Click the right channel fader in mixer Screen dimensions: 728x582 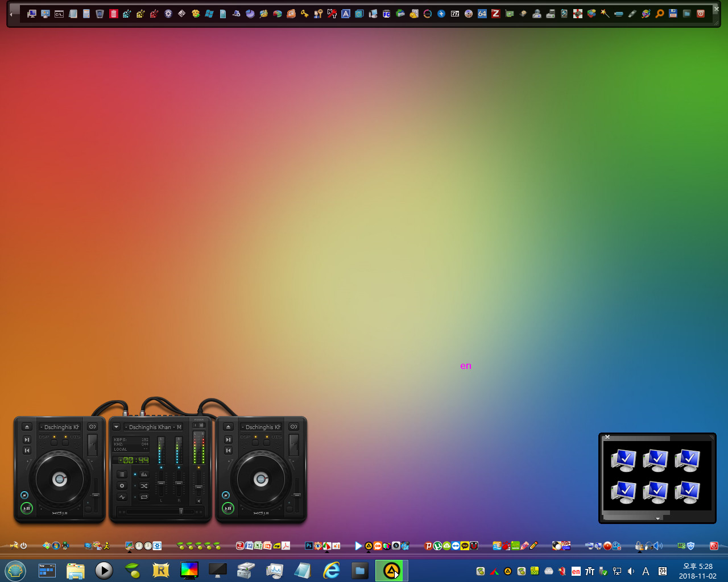(x=179, y=484)
